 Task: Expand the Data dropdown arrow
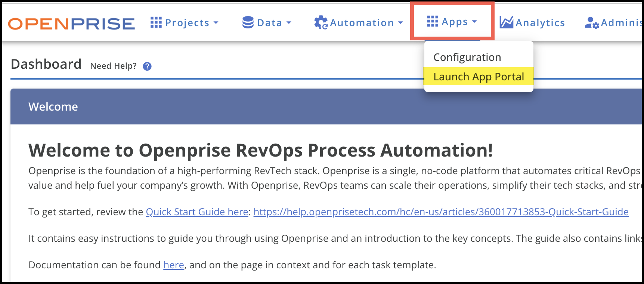(x=289, y=23)
